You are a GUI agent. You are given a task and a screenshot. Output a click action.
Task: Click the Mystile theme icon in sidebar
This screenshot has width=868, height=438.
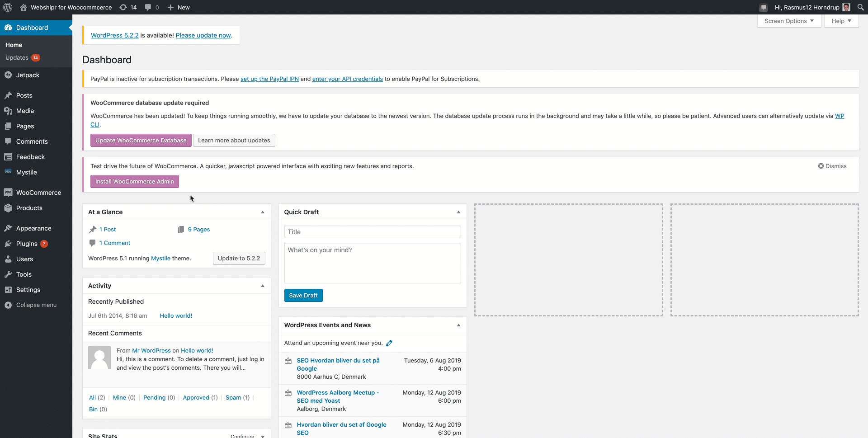point(8,172)
